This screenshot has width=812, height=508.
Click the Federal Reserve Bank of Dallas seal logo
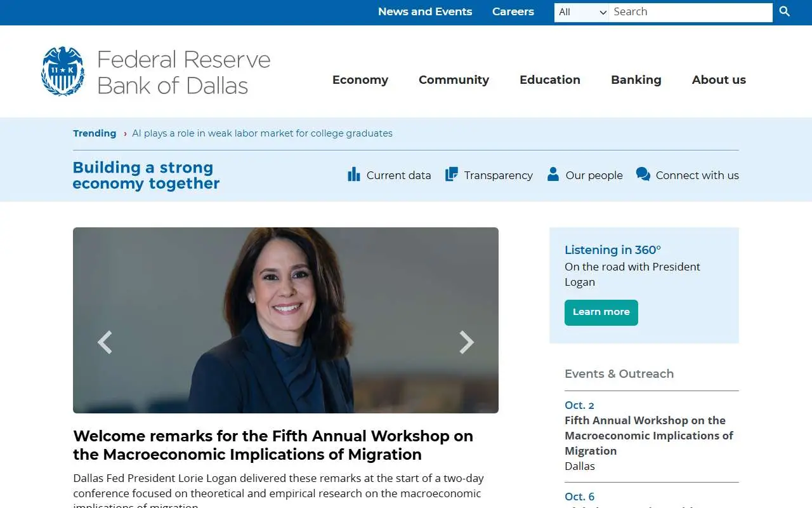tap(63, 71)
